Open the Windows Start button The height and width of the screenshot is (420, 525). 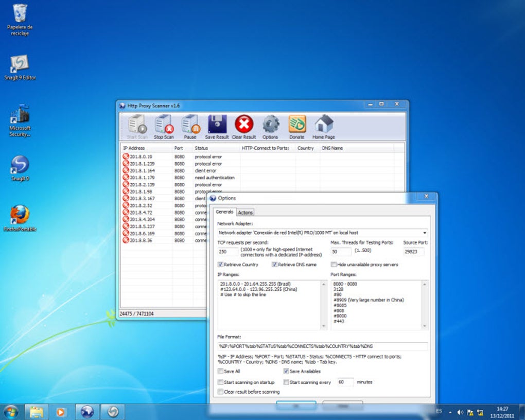(10, 412)
